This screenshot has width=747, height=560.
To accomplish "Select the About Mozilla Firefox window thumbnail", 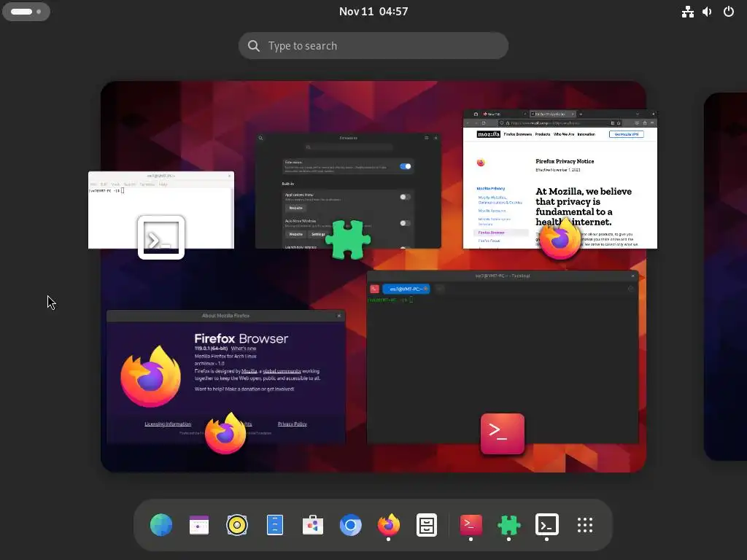I will tap(226, 377).
